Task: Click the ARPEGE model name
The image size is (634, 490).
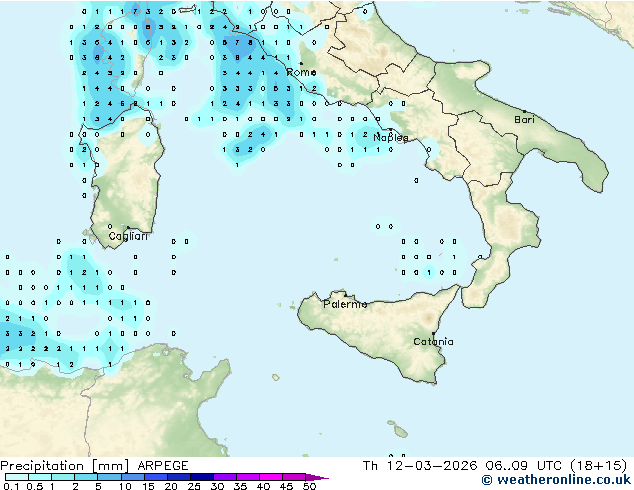Action: (163, 466)
